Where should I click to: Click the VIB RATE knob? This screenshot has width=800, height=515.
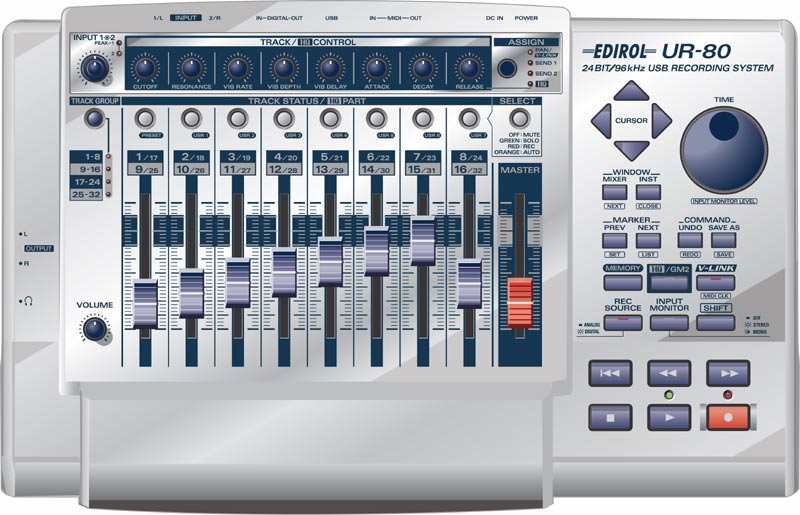pyautogui.click(x=237, y=68)
